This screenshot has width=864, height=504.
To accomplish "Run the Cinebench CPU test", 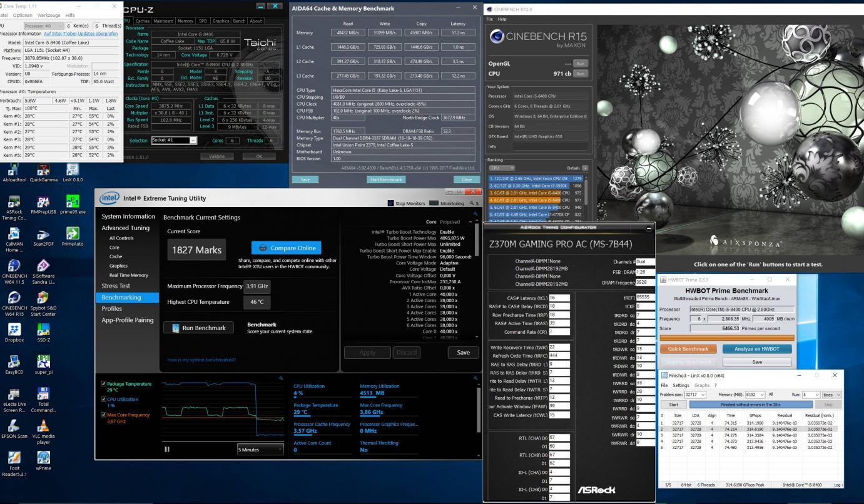I will (581, 73).
